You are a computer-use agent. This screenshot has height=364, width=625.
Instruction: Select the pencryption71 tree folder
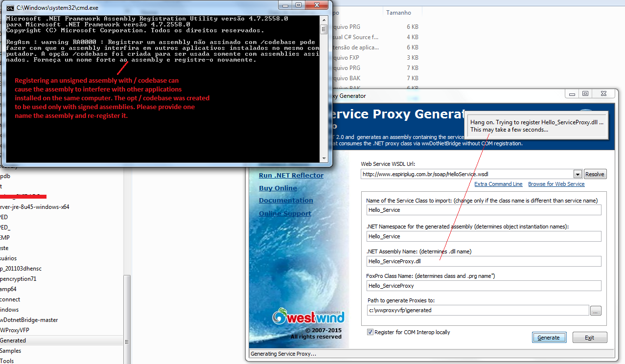click(x=18, y=279)
